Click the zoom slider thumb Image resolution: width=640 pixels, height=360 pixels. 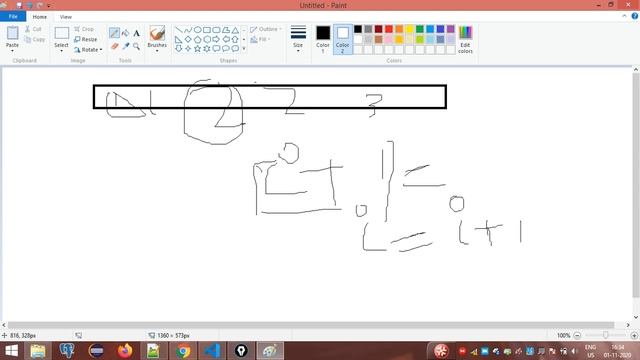[x=606, y=335]
